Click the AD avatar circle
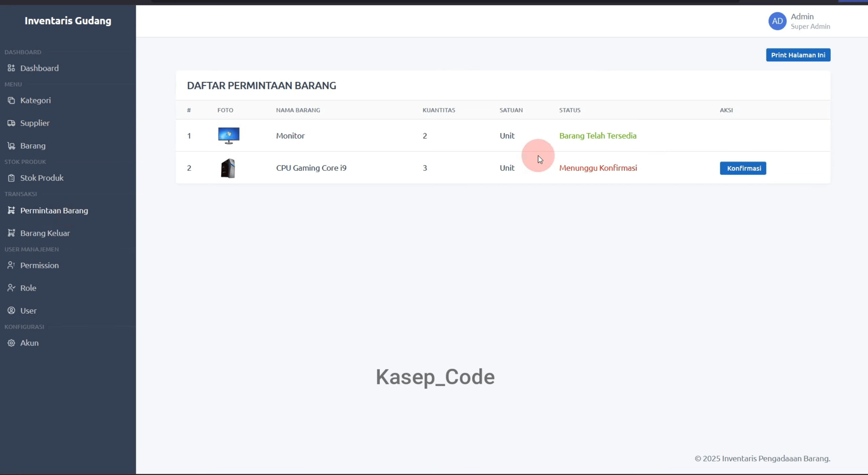Screen dimensions: 868x475 777,21
